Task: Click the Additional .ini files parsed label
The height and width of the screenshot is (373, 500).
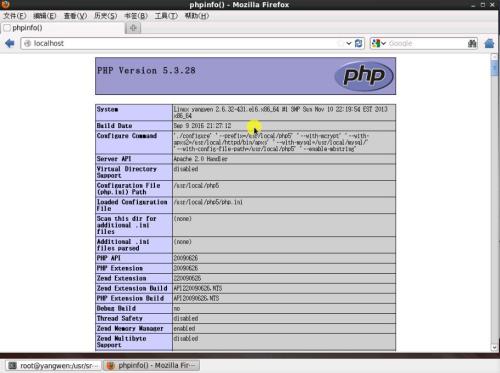Action: pos(123,245)
